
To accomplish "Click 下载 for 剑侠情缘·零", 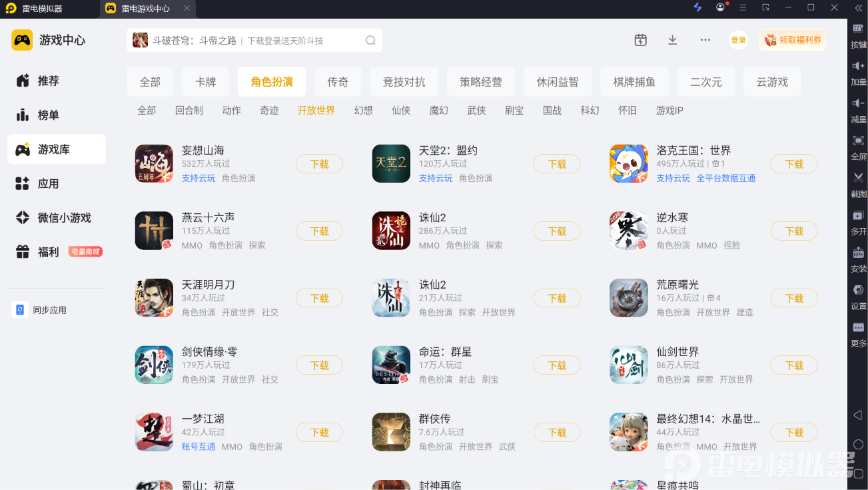I will click(320, 365).
